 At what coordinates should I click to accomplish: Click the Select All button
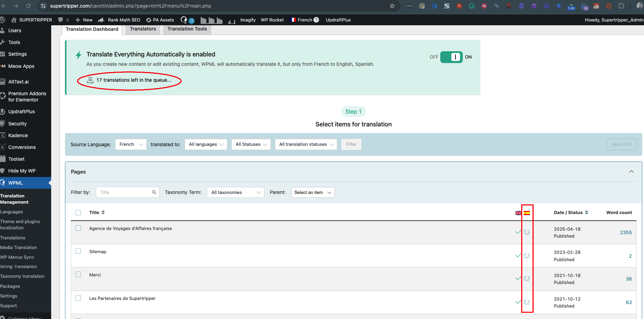point(621,144)
